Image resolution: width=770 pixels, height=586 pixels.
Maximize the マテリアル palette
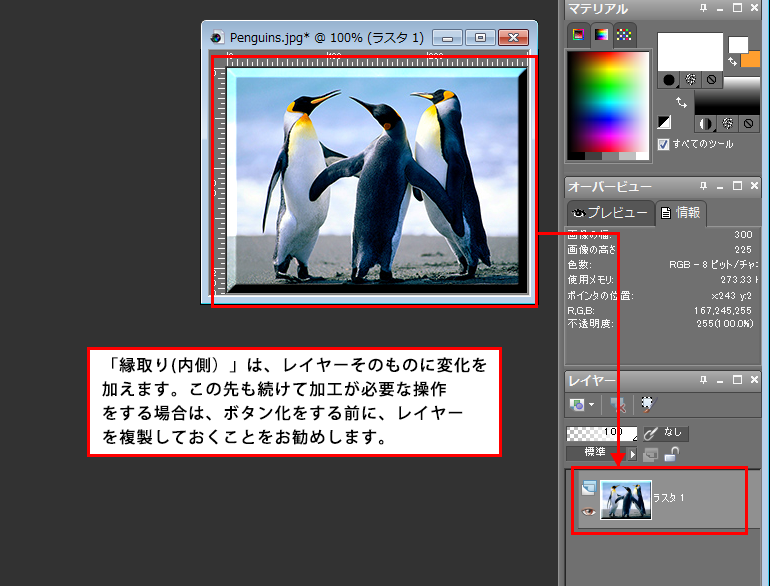tap(737, 8)
